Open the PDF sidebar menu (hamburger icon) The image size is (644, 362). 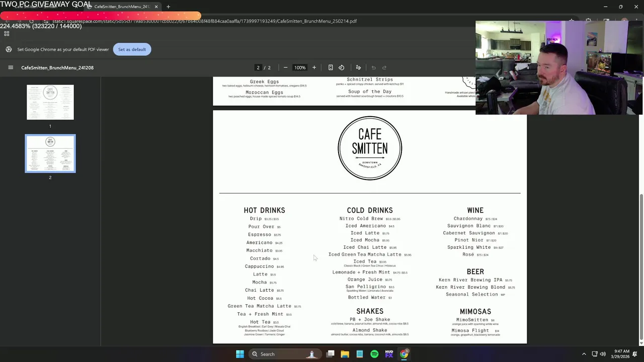click(x=11, y=67)
